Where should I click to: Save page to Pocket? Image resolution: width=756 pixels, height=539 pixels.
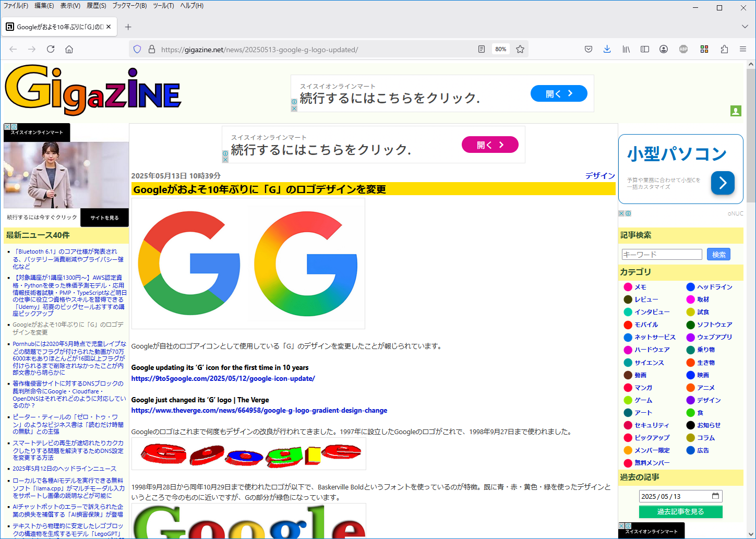(589, 49)
